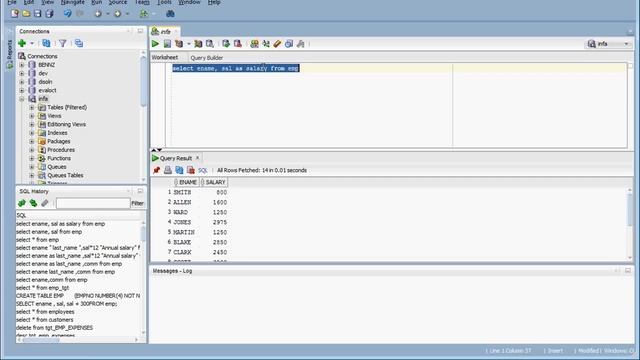Sort by the SALARY column header
This screenshot has height=360, width=640.
(214, 182)
